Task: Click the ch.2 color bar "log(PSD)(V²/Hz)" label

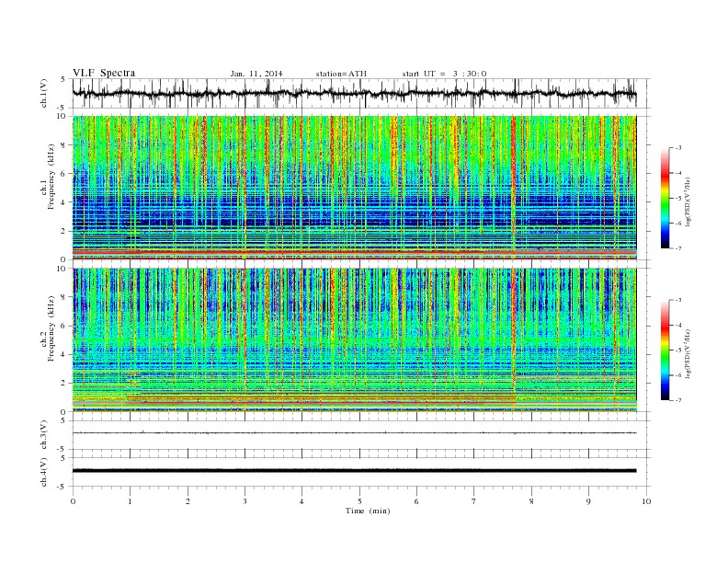Action: coord(688,352)
